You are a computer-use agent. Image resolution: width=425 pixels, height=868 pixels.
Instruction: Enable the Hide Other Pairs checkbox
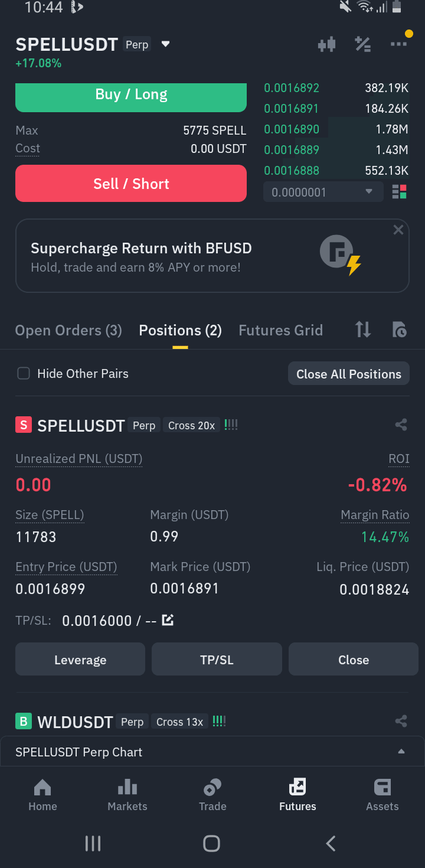coord(24,373)
